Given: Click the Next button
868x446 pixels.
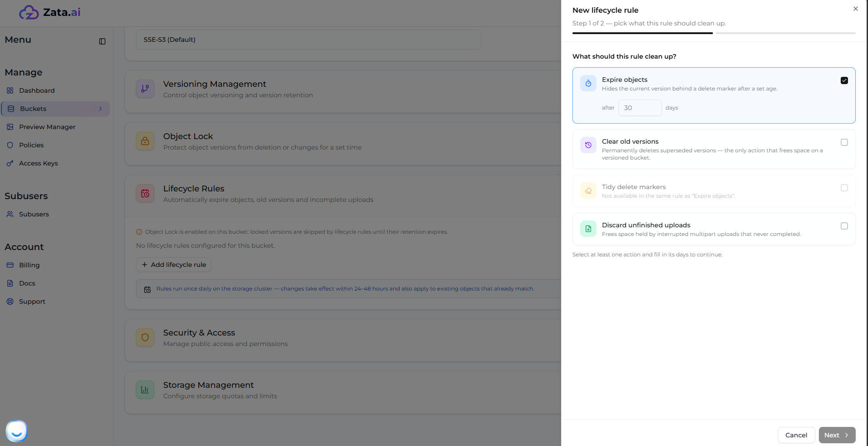Looking at the screenshot, I should coord(837,435).
